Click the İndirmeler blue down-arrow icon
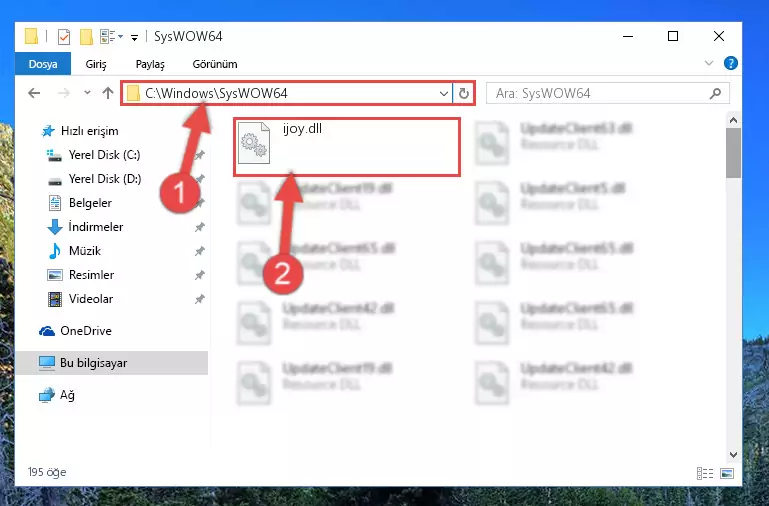This screenshot has width=769, height=506. [54, 227]
